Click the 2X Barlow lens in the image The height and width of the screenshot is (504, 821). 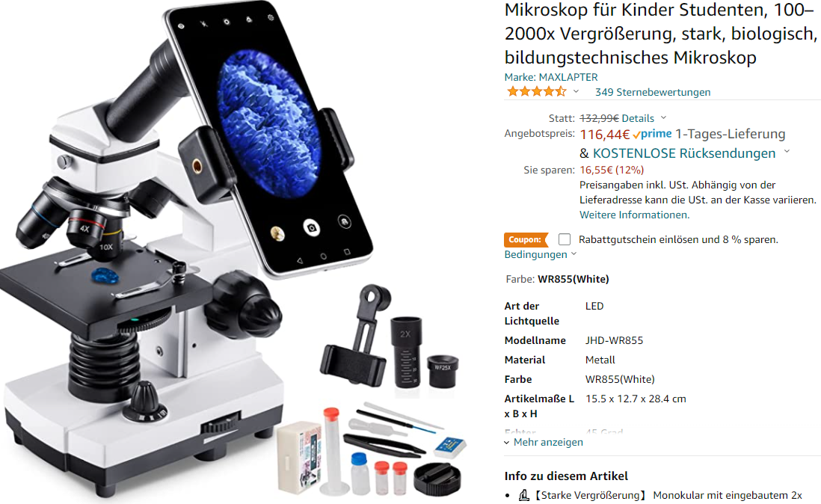coord(406,351)
